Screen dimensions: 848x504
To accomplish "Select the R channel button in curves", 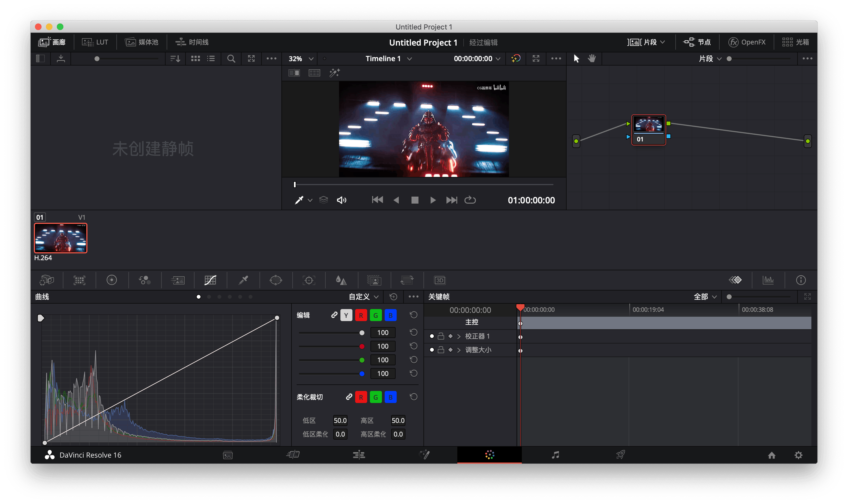I will point(361,315).
